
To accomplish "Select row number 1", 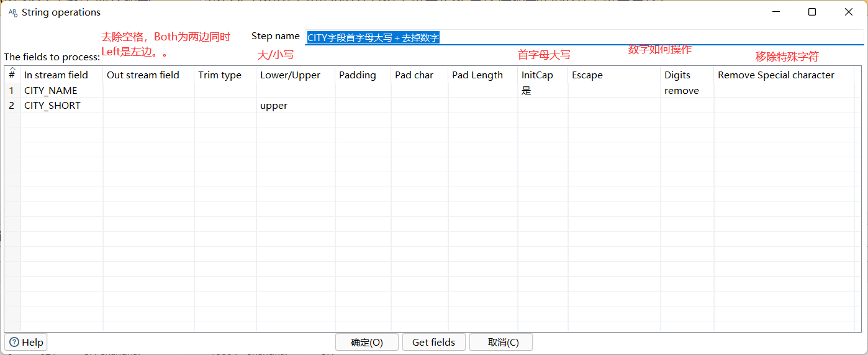I will click(12, 90).
